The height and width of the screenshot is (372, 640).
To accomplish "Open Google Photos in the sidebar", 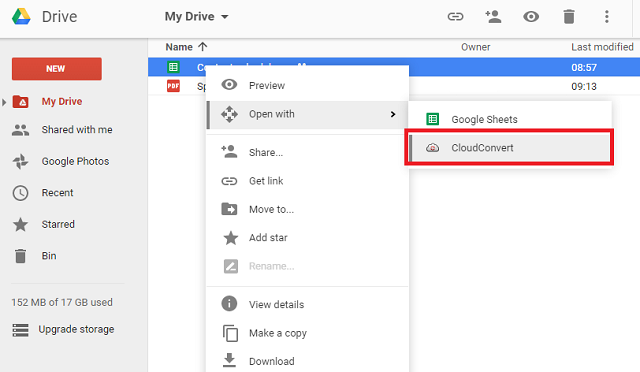I will point(75,161).
